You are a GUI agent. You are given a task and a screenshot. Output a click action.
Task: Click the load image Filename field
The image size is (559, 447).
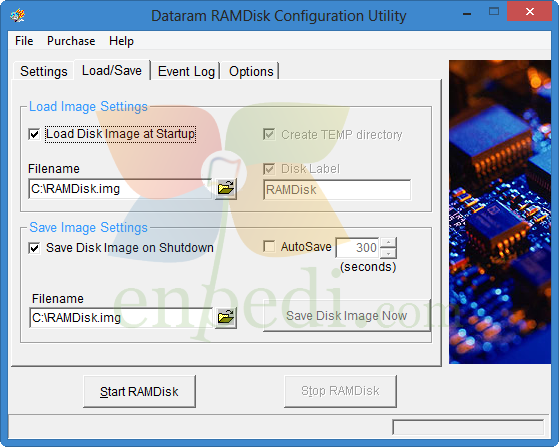(120, 189)
